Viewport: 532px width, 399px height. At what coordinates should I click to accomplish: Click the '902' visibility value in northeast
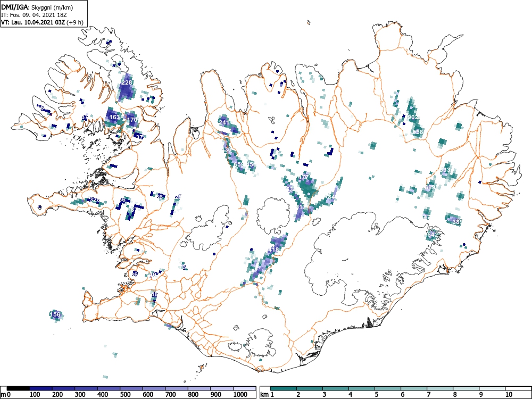413,117
